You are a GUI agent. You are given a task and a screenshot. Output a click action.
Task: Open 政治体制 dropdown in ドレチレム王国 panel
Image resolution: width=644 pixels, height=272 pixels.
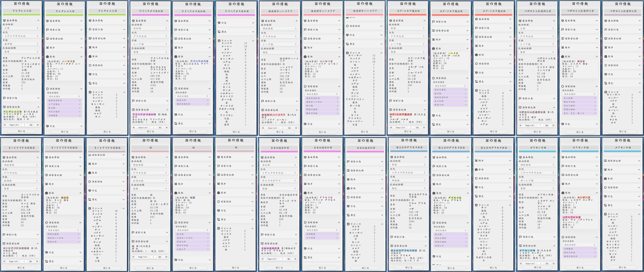tap(21, 28)
